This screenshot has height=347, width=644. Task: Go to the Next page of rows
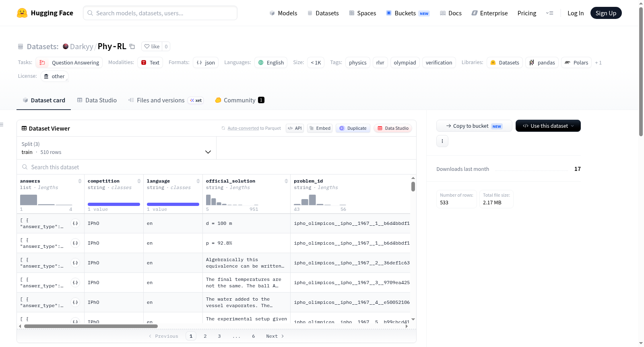coord(275,336)
